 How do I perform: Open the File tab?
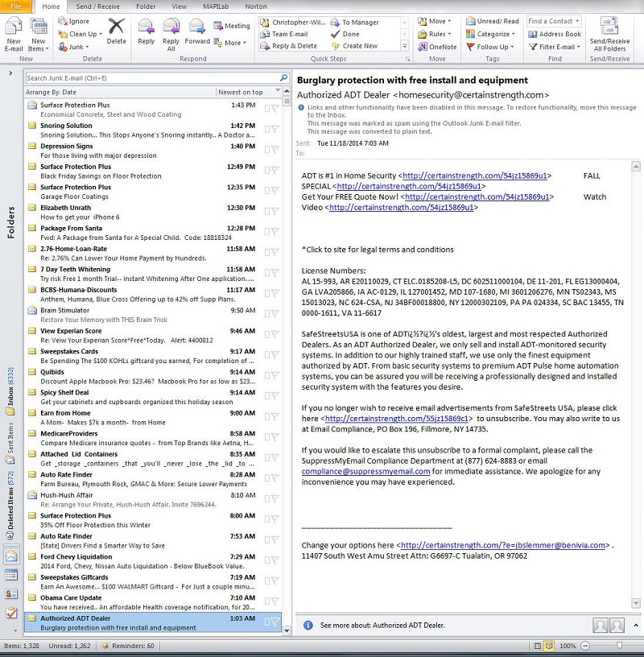[15, 6]
